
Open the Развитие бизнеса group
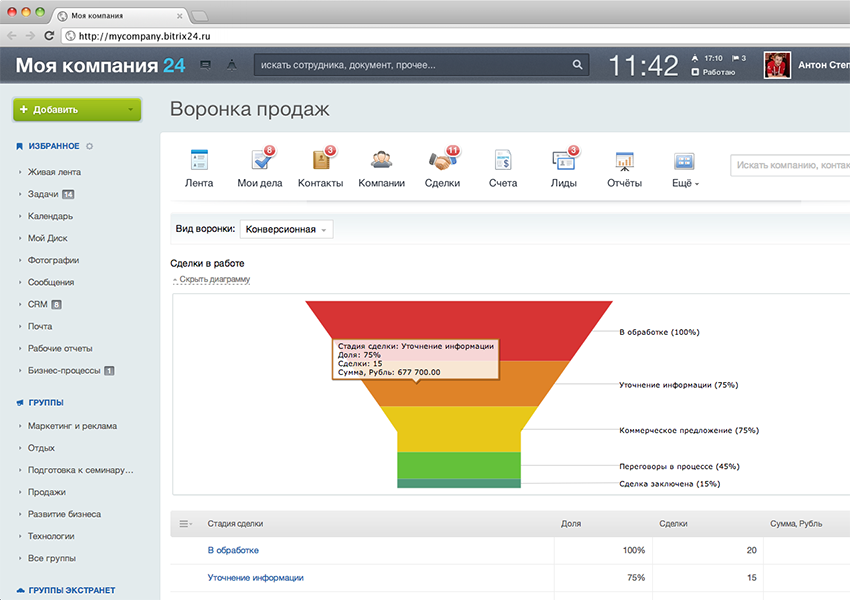[x=64, y=514]
